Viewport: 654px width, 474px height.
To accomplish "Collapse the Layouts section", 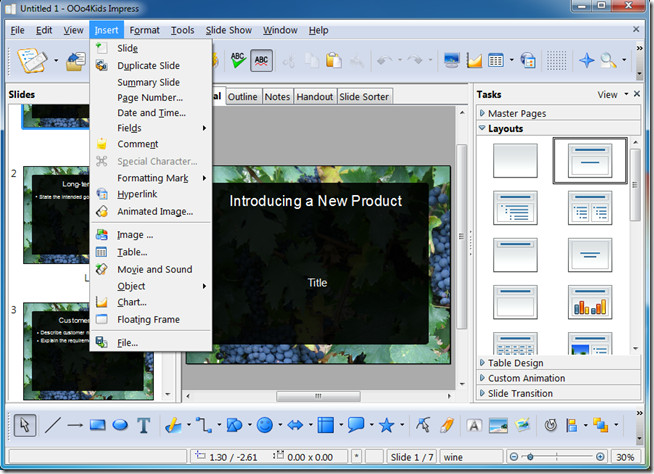I will (x=558, y=129).
